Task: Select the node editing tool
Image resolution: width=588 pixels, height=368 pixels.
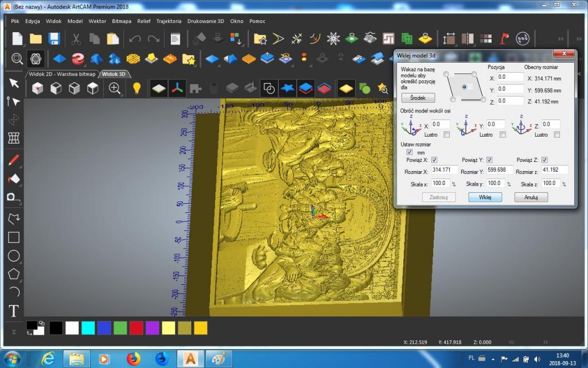Action: click(14, 101)
